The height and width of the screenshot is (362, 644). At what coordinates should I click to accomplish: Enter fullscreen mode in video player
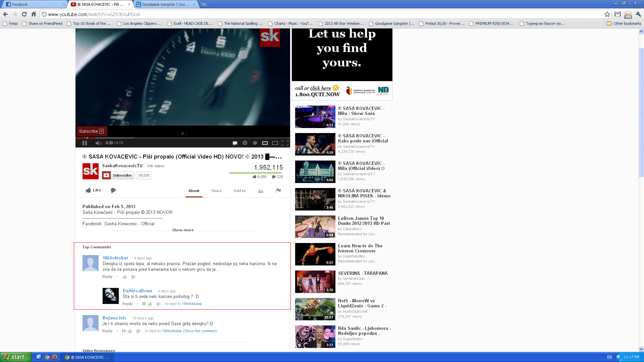[x=285, y=143]
